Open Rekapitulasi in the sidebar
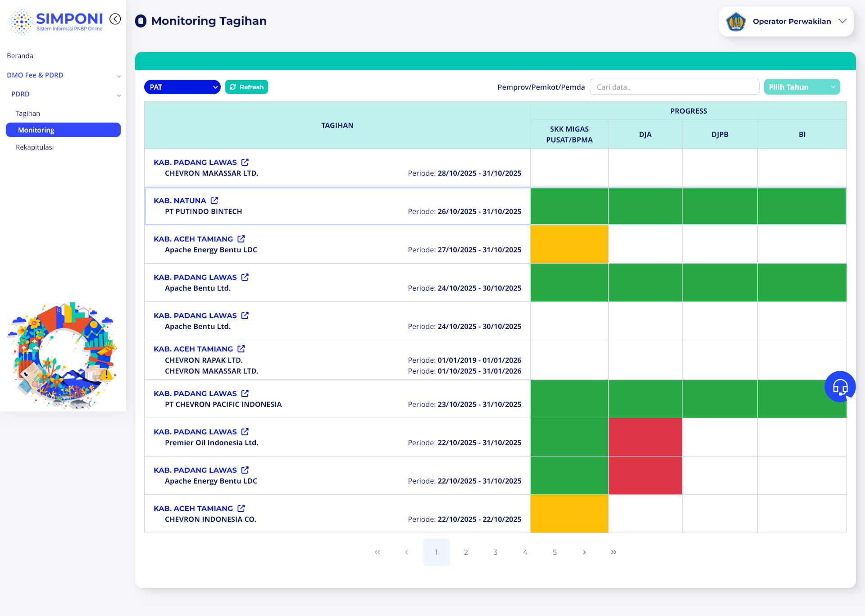This screenshot has height=616, width=865. tap(35, 147)
